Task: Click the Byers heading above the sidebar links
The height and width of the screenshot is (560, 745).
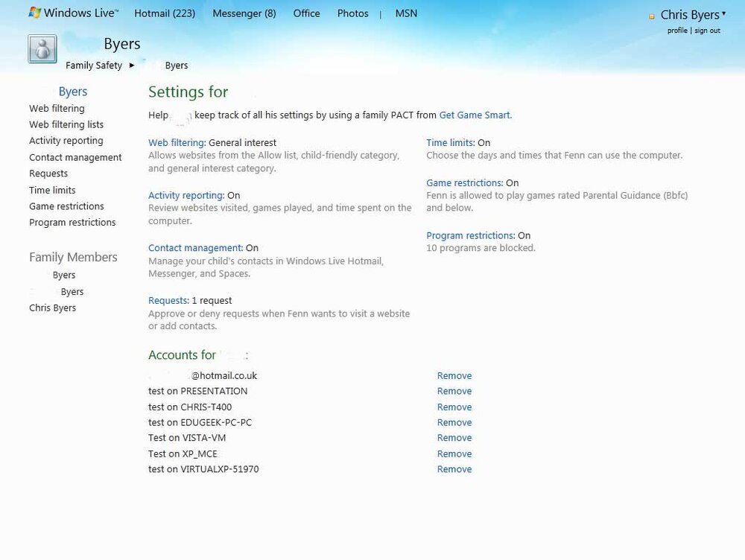Action: pyautogui.click(x=73, y=91)
